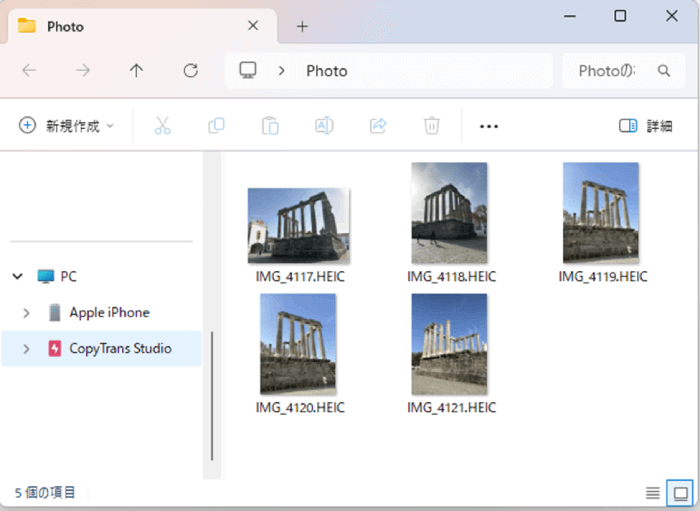Collapse the PC tree node
The width and height of the screenshot is (700, 511).
click(x=18, y=276)
